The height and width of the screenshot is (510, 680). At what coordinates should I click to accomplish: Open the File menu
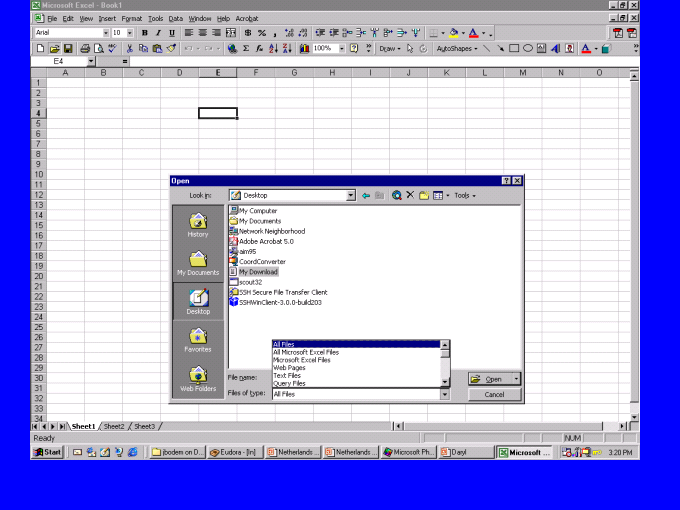52,19
